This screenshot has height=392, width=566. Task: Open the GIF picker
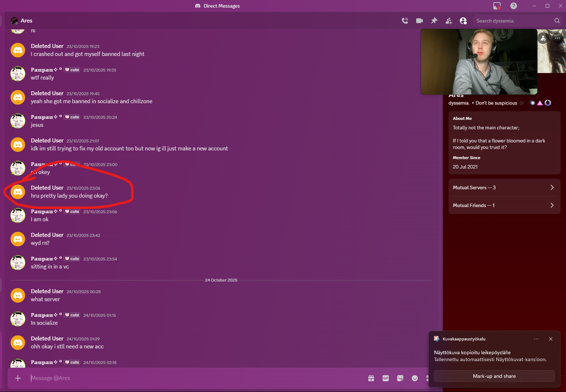[x=385, y=378]
